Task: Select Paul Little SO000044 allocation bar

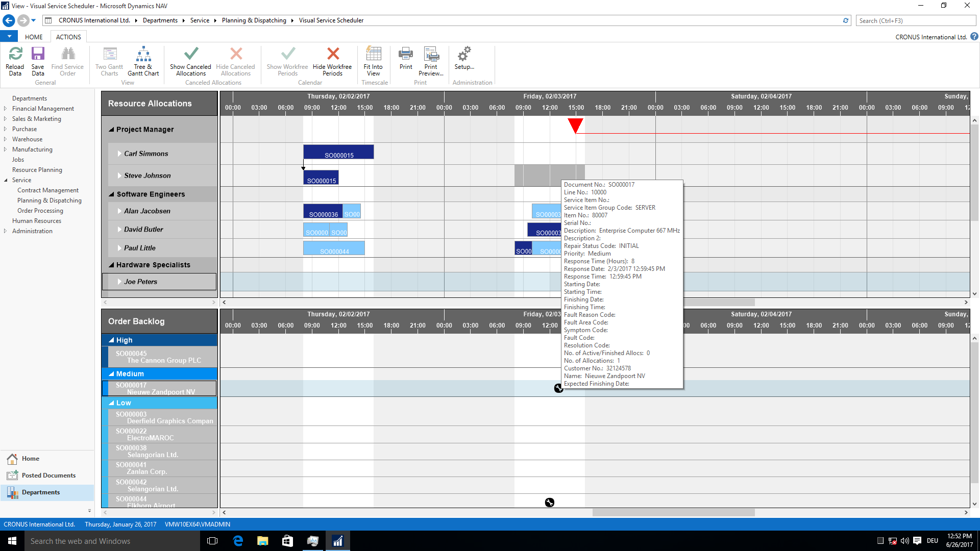Action: click(x=334, y=248)
